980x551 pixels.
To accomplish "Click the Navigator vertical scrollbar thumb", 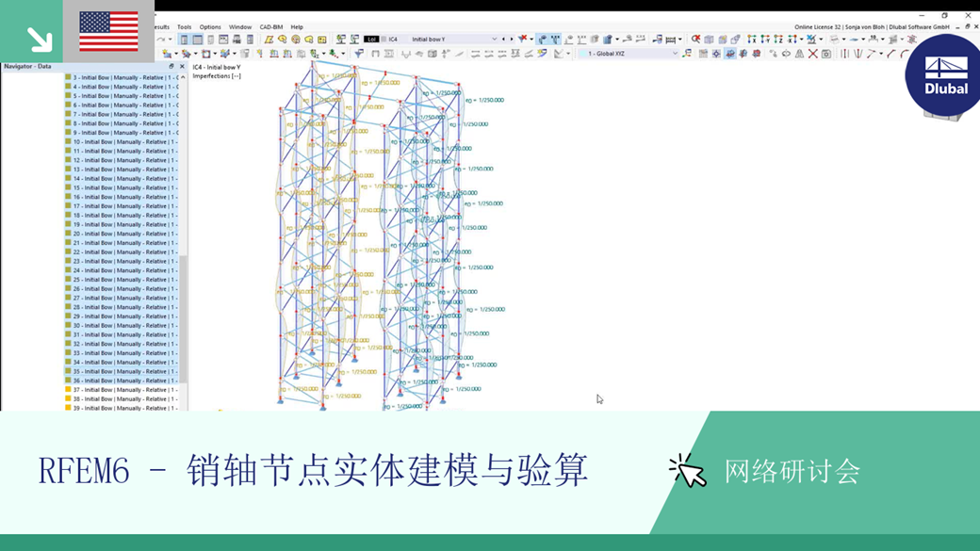I will pyautogui.click(x=184, y=318).
